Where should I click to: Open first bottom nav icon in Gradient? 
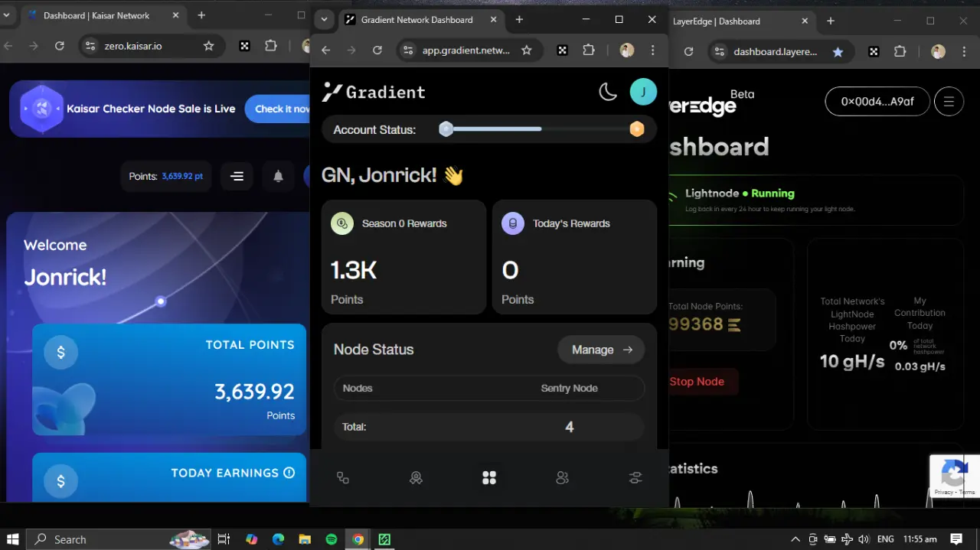[343, 478]
